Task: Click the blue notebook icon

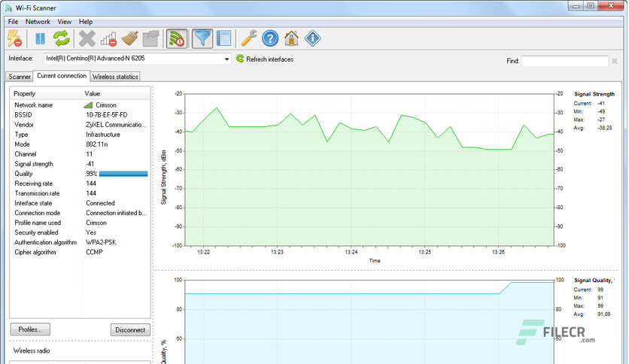Action: [x=224, y=39]
